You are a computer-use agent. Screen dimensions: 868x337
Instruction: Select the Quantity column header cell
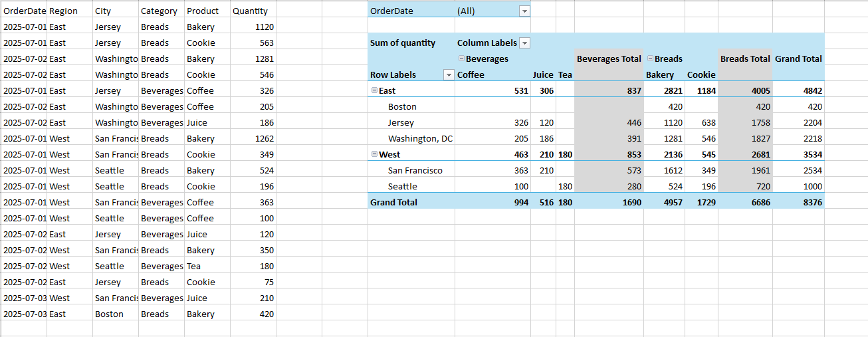coord(251,11)
